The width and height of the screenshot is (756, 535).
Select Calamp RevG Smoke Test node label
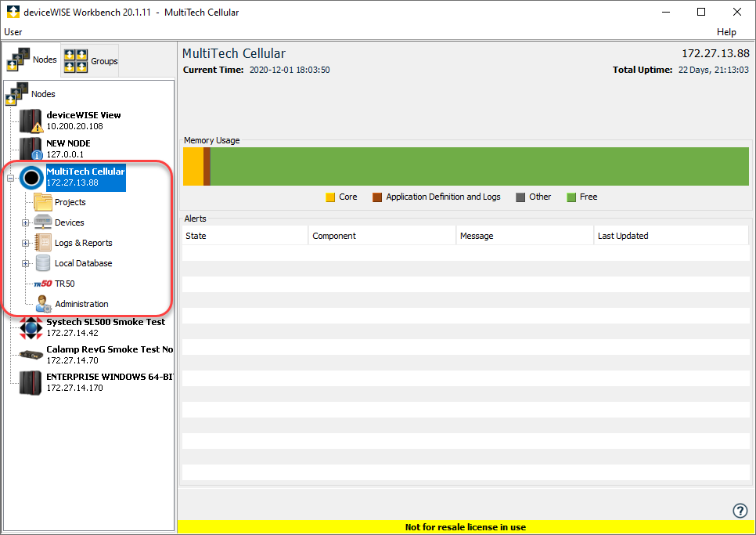point(110,355)
